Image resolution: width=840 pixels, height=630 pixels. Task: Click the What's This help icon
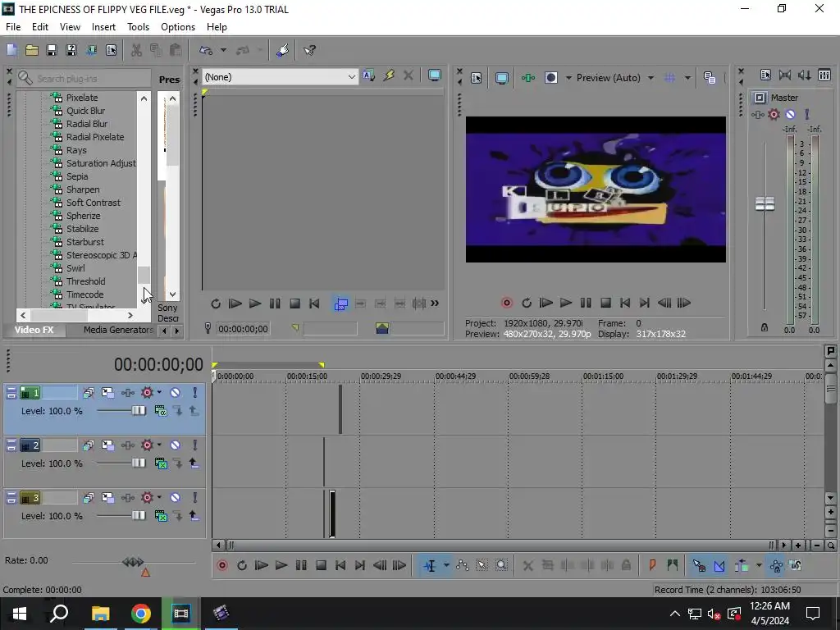click(x=309, y=50)
